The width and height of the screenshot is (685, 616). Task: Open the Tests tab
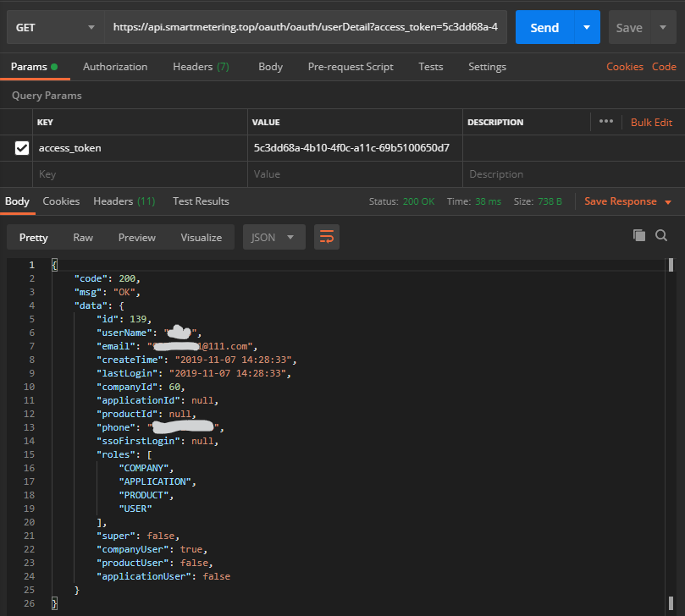point(431,67)
